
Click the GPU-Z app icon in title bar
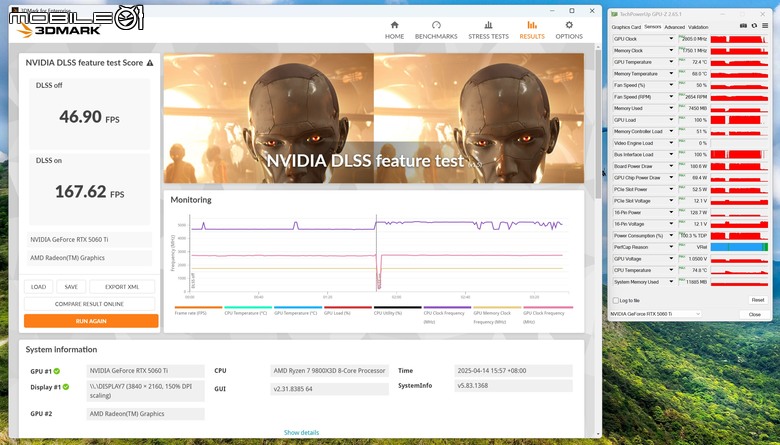(x=614, y=14)
